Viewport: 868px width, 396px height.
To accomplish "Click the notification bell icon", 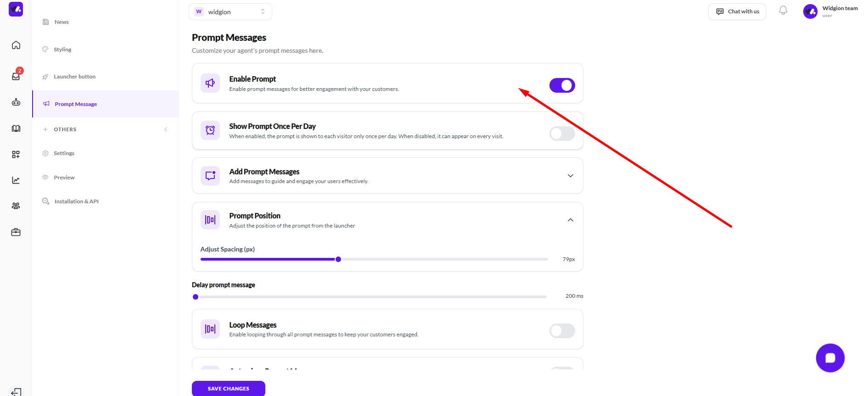I will pos(783,11).
